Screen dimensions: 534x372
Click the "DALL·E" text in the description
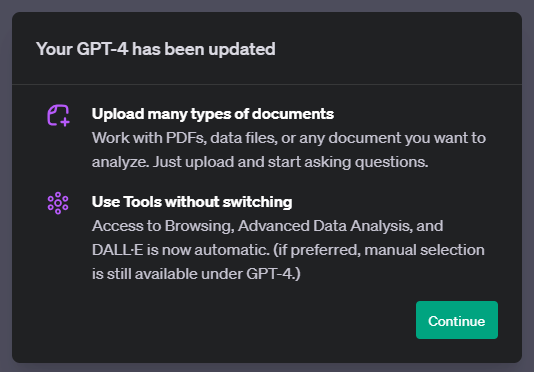pos(117,250)
